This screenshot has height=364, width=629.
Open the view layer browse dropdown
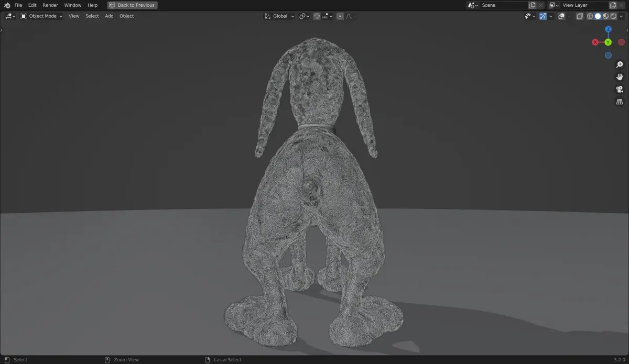tap(554, 5)
